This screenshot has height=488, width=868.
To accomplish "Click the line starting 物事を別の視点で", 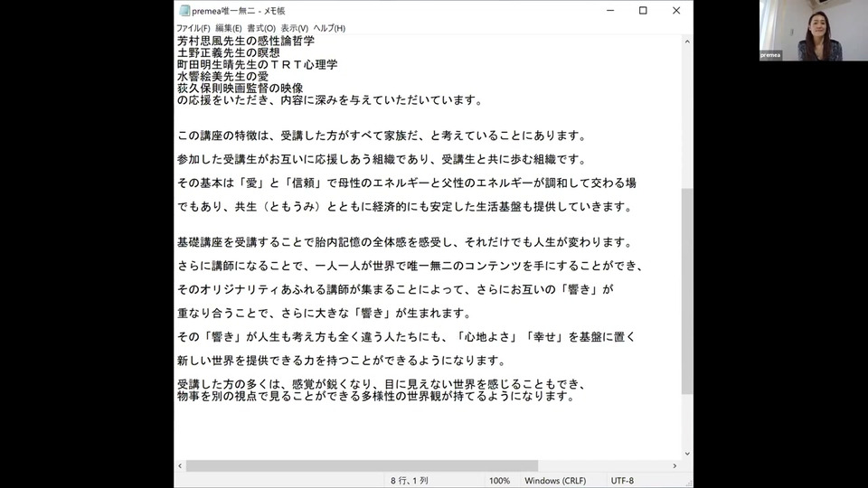I will point(376,396).
